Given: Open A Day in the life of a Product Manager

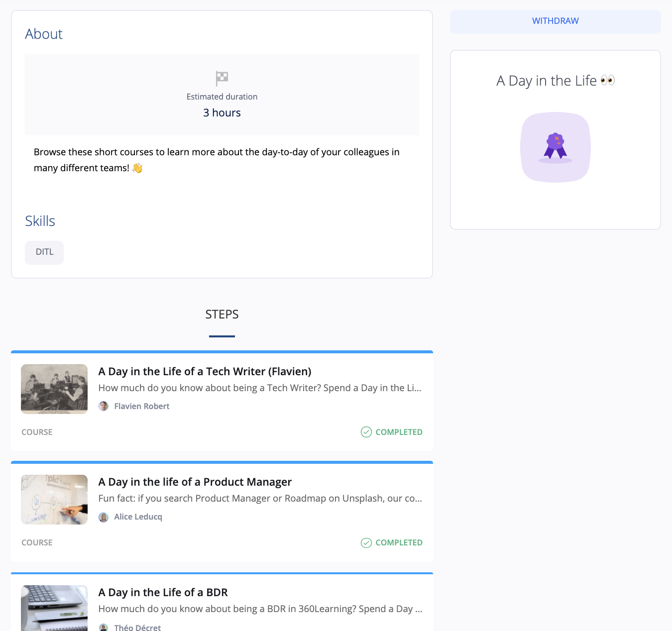Looking at the screenshot, I should point(195,482).
